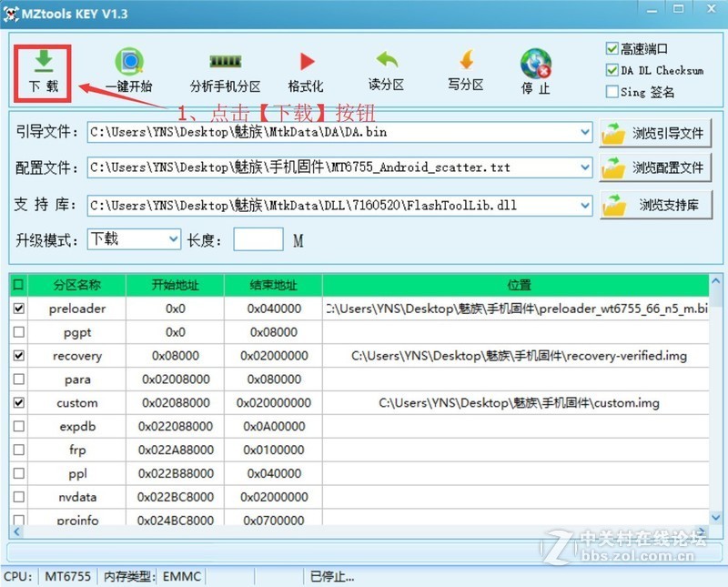
Task: Click the 长度 length input field
Action: [258, 238]
